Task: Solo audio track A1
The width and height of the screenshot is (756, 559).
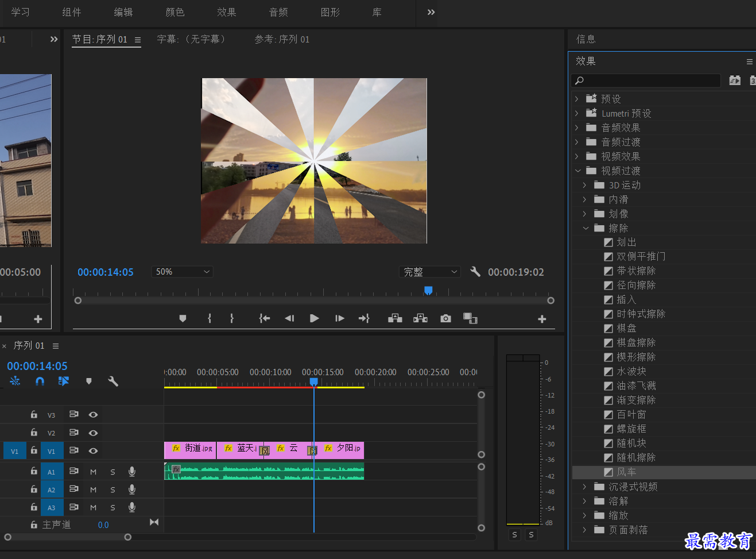Action: [x=113, y=472]
